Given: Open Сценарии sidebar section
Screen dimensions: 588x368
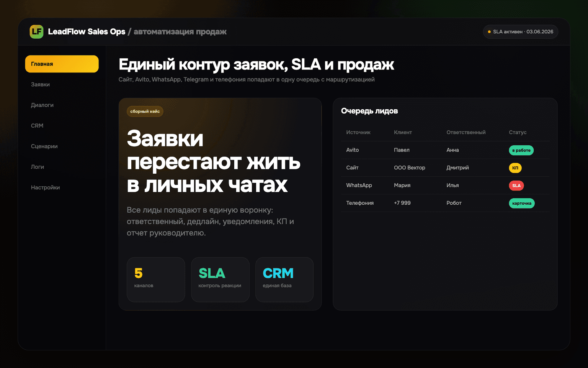Looking at the screenshot, I should click(62, 146).
